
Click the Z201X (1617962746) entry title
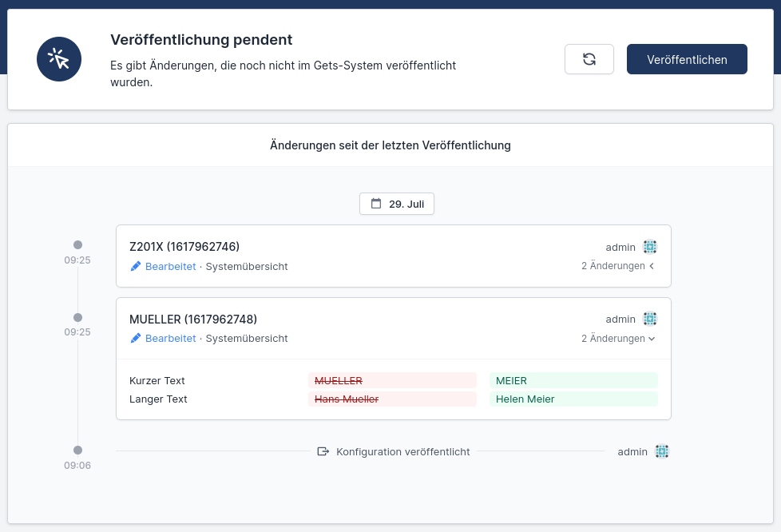point(184,246)
